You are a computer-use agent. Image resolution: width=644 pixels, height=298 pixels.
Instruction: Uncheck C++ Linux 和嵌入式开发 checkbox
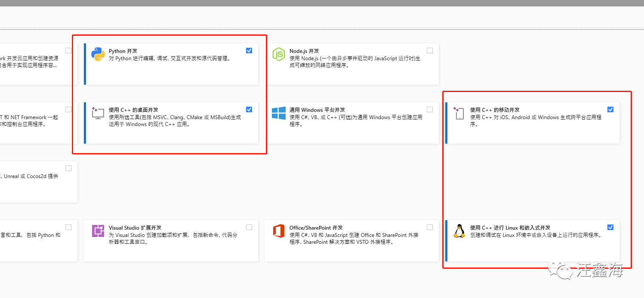coord(610,227)
